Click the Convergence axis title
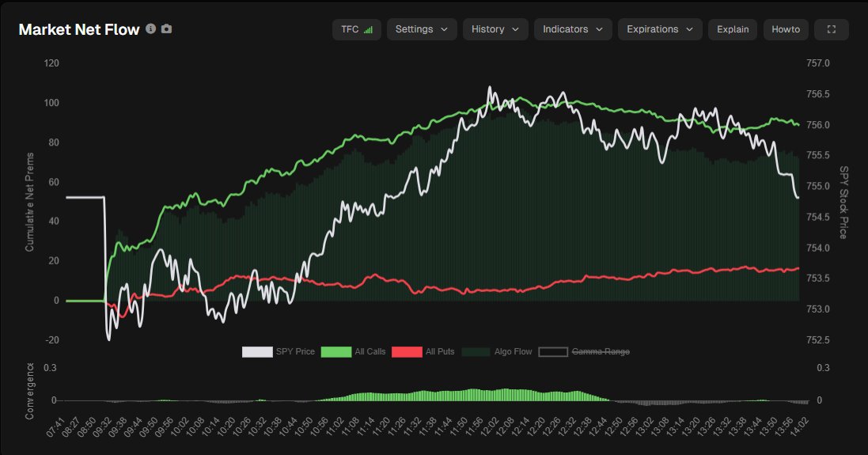The height and width of the screenshot is (455, 868). pos(30,391)
